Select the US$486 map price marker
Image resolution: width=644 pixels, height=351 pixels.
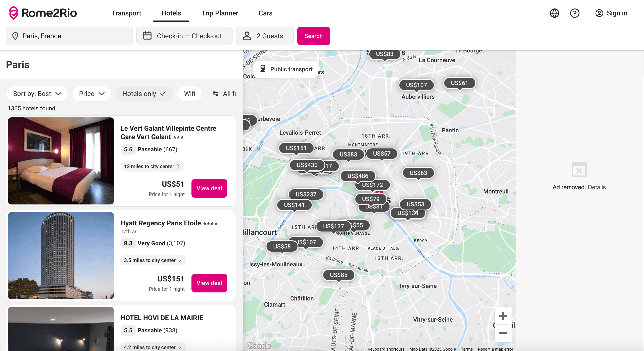point(358,176)
